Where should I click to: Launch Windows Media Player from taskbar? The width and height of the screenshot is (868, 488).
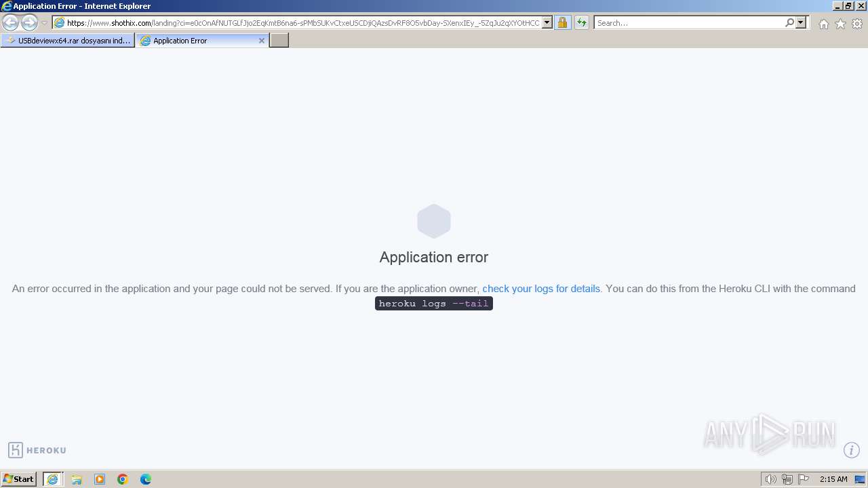coord(100,479)
